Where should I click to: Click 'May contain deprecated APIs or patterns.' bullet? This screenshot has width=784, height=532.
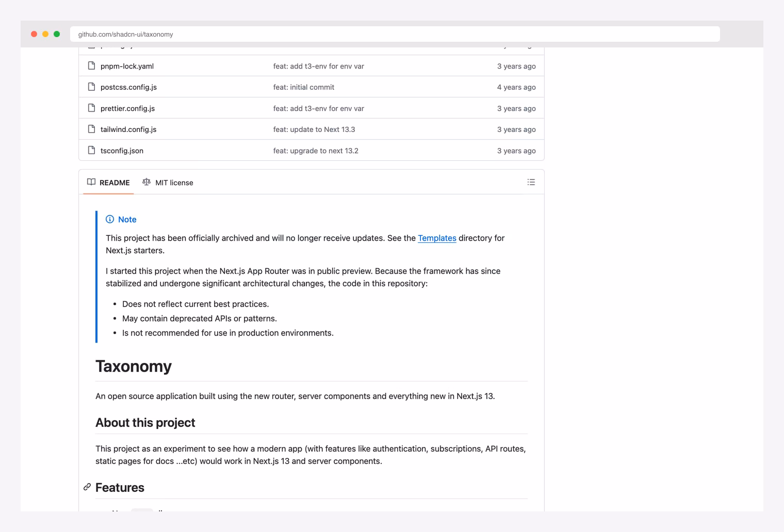(200, 319)
